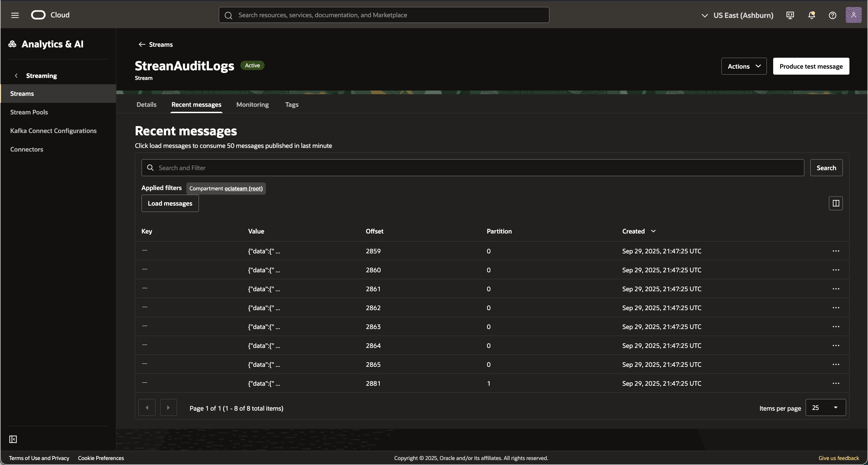Open the navigation hamburger menu
Image resolution: width=868 pixels, height=465 pixels.
(x=15, y=15)
